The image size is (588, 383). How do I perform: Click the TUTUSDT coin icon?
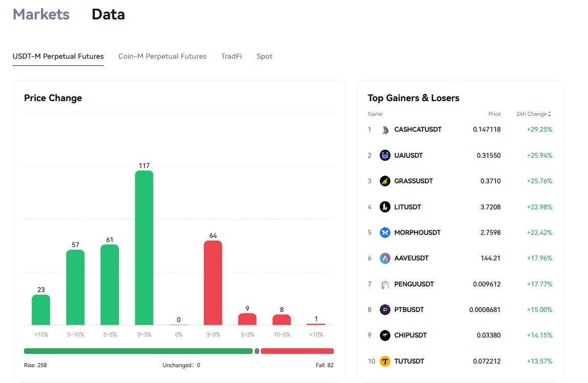click(385, 361)
